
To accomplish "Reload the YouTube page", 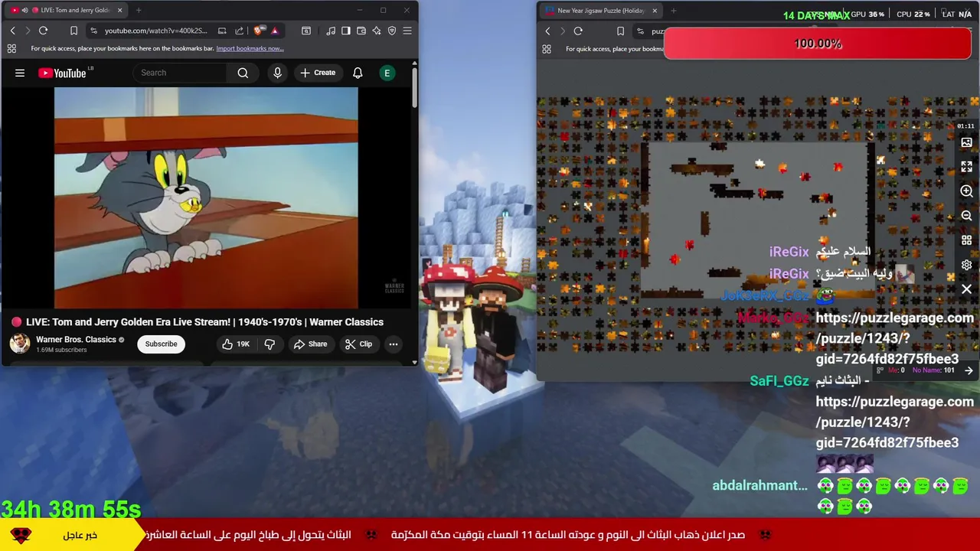I will [x=43, y=31].
